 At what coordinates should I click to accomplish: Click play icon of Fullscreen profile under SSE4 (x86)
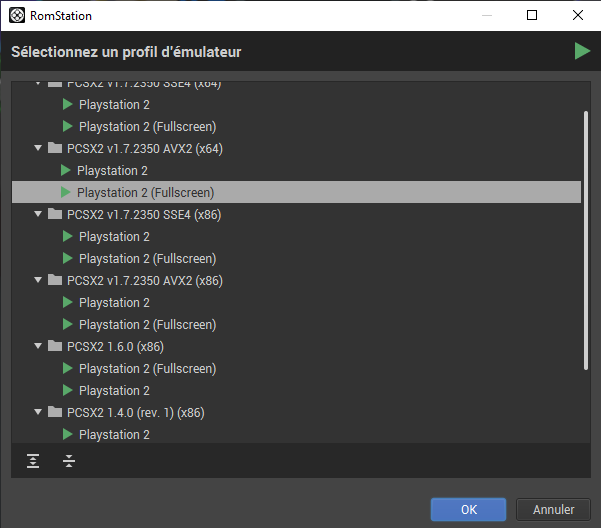[68, 259]
